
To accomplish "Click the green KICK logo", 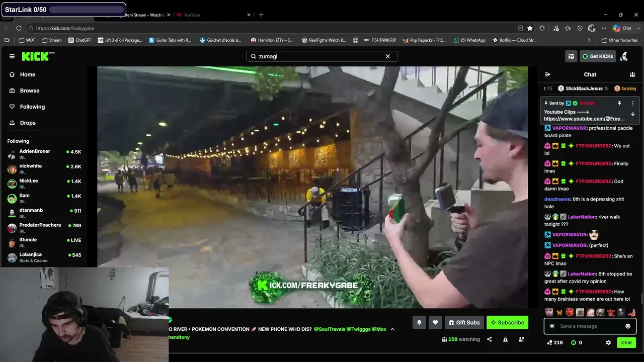I will pyautogui.click(x=38, y=56).
